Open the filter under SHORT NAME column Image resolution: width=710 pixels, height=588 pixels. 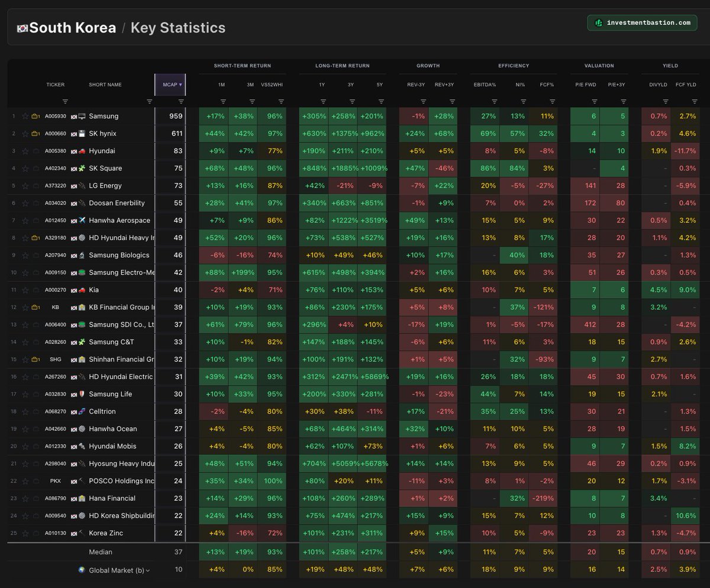click(x=149, y=101)
